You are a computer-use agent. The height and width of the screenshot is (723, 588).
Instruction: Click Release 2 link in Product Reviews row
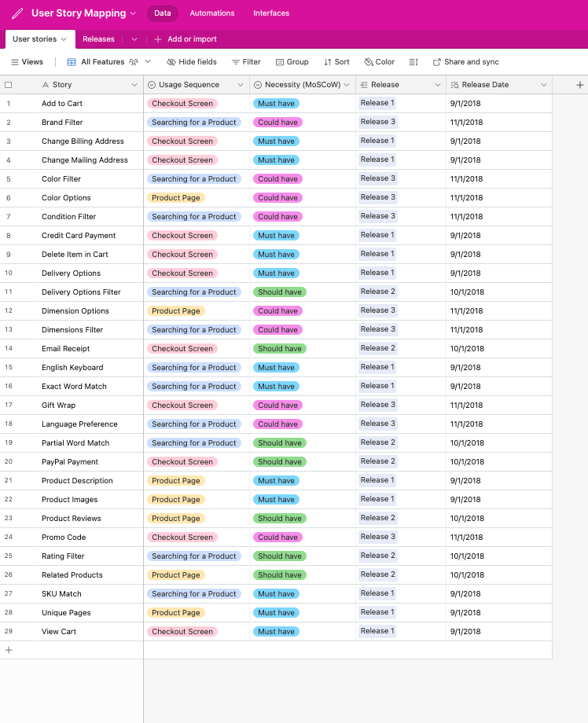point(377,518)
